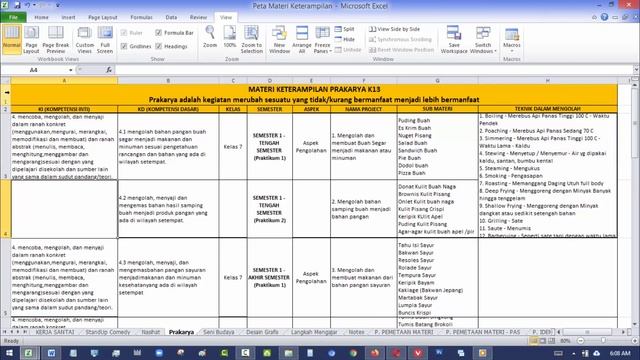Open the Data ribbon tab
640x360 pixels.
171,17
